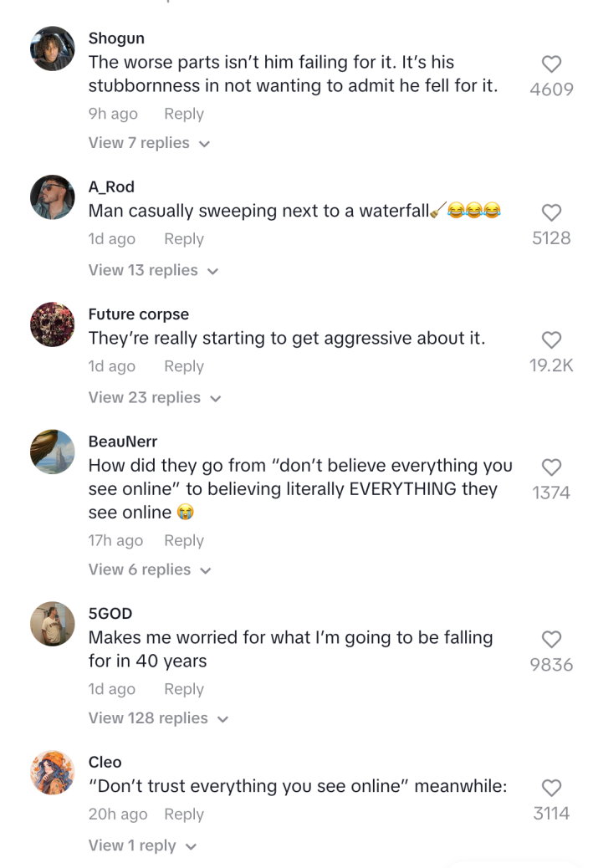
Task: Tap the heart icon beside BeauNerr's comment
Action: tap(551, 467)
